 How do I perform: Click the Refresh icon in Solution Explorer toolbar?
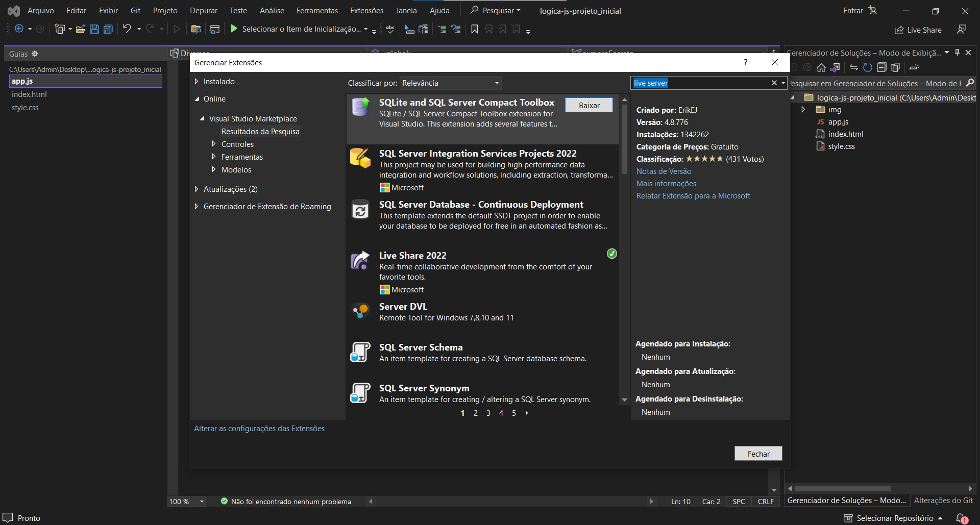tap(867, 67)
